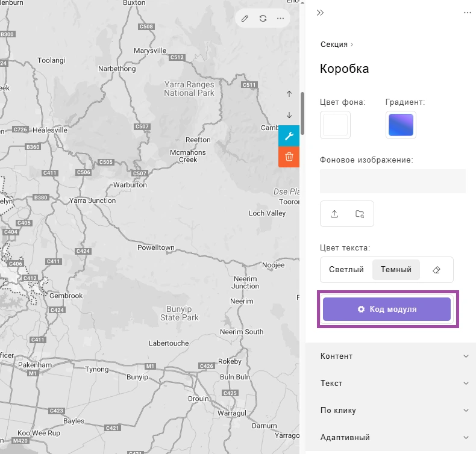Click the C508 road marker on map
Screen dimensions: 476x454
click(x=146, y=26)
